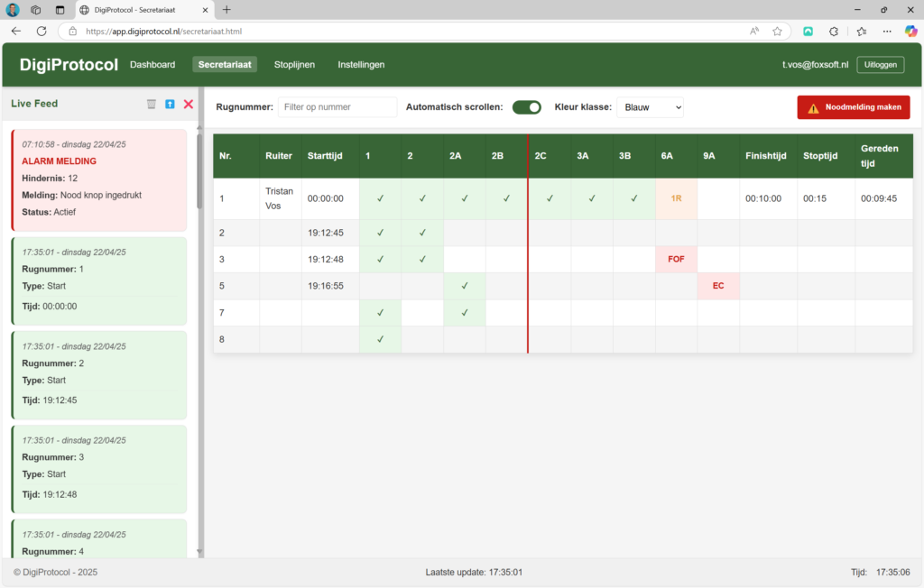Click the checkmark under 2A in row 7
Screen dimensions: 924x588
click(465, 313)
